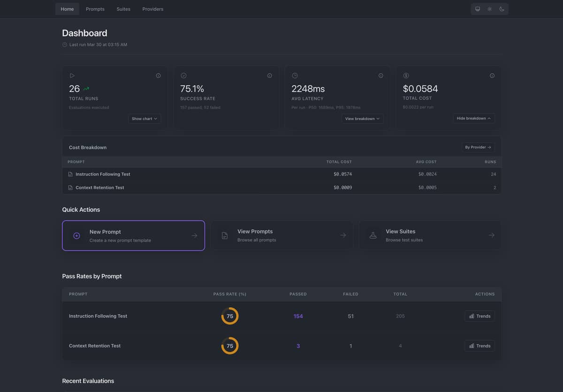Enable light theme with sun icon
The height and width of the screenshot is (392, 563).
[x=489, y=9]
